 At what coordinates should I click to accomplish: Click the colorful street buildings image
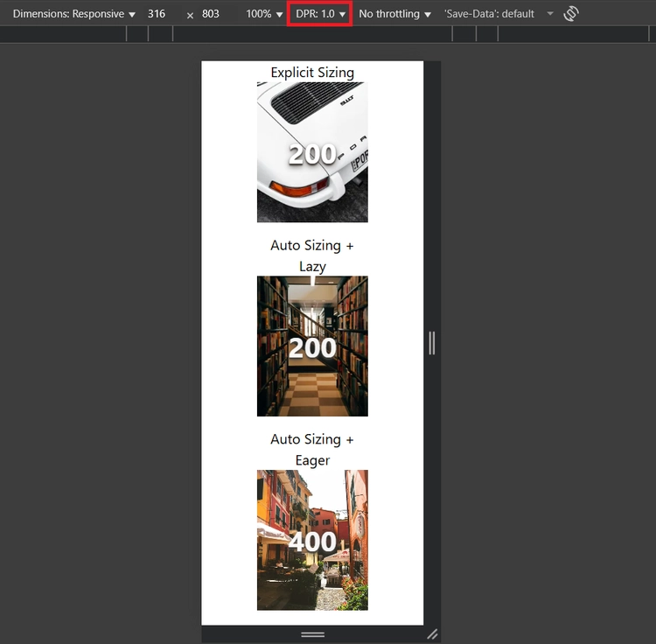[312, 540]
